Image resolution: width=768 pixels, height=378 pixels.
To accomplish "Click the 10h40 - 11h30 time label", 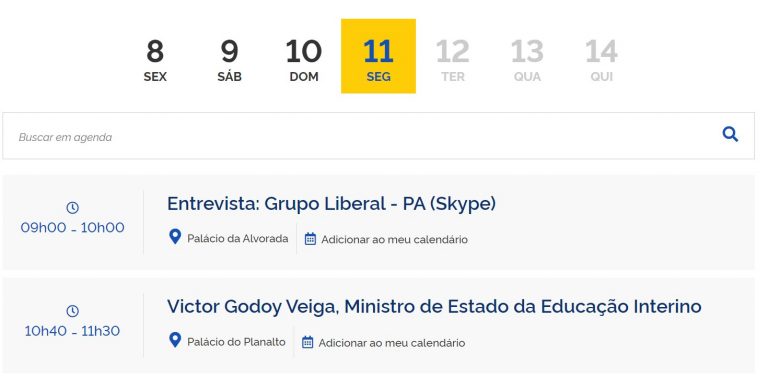I will [72, 331].
